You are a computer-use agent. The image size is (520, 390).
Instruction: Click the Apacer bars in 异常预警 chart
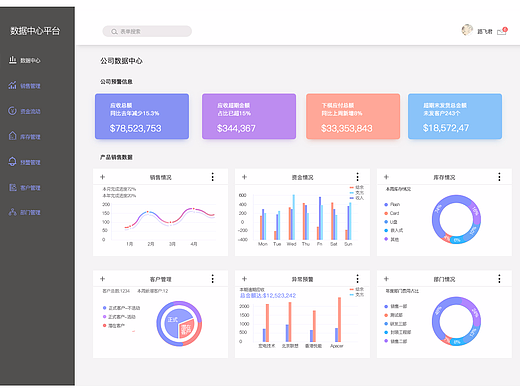coord(338,319)
